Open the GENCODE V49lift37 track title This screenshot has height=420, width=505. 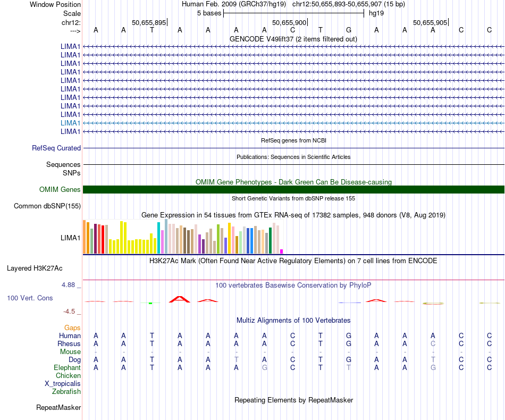(x=293, y=39)
